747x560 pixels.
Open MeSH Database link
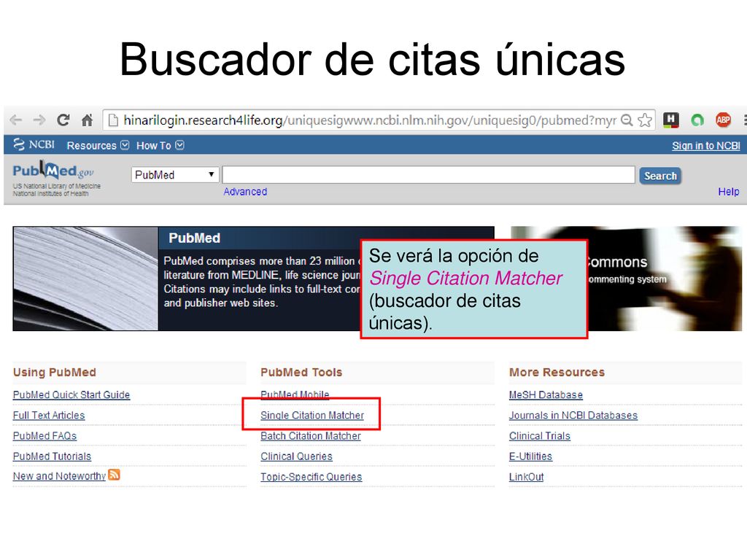[546, 394]
